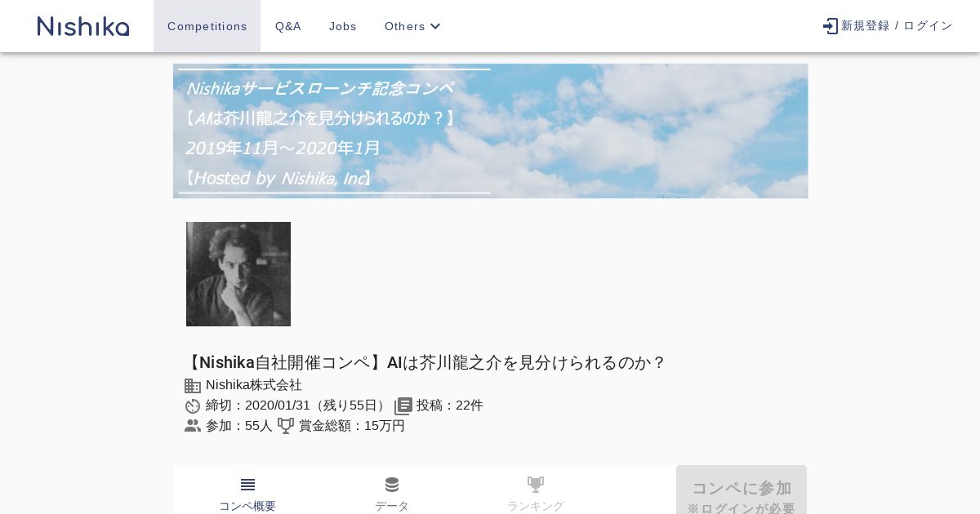Open the Competitions menu item

[207, 26]
